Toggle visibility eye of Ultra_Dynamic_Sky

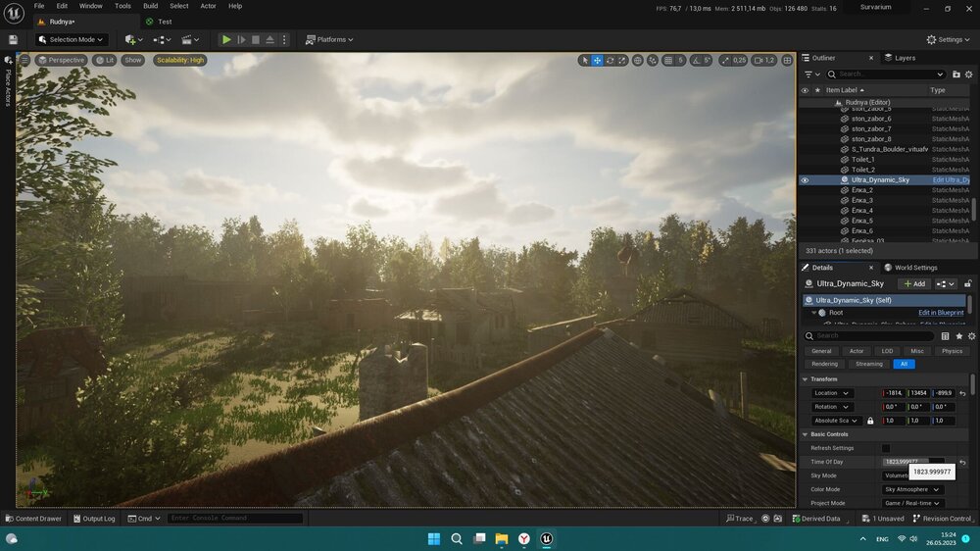pyautogui.click(x=805, y=180)
